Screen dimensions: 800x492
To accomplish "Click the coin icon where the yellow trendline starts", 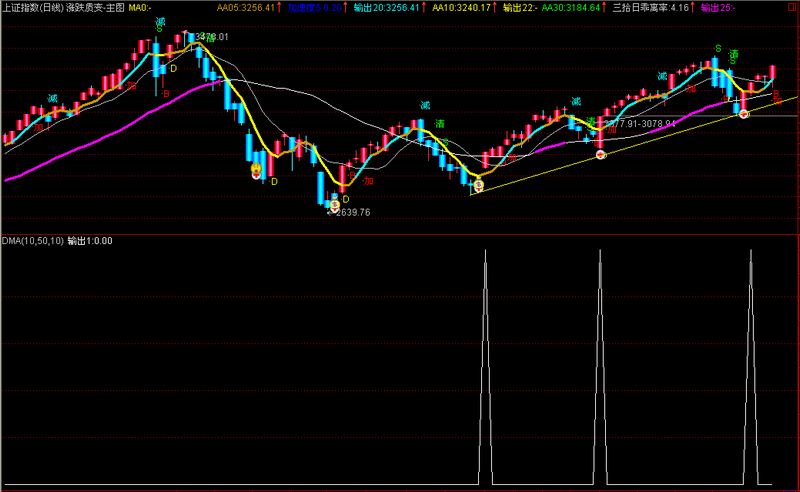I will (x=479, y=186).
